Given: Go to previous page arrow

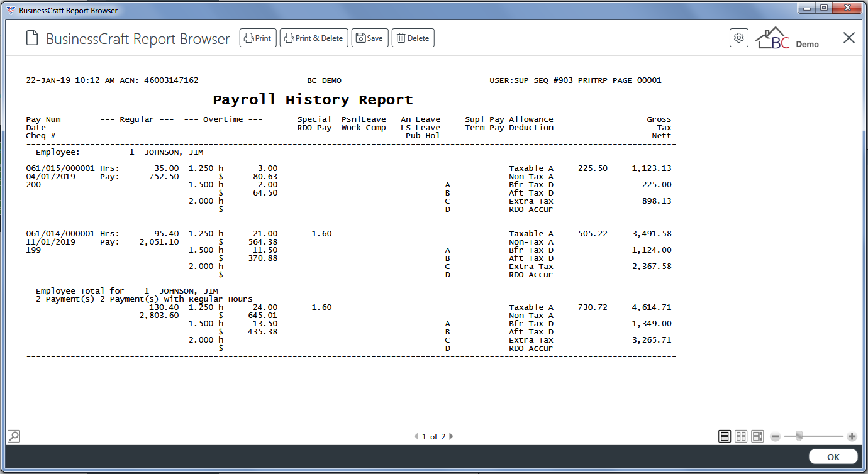Looking at the screenshot, I should pyautogui.click(x=415, y=436).
